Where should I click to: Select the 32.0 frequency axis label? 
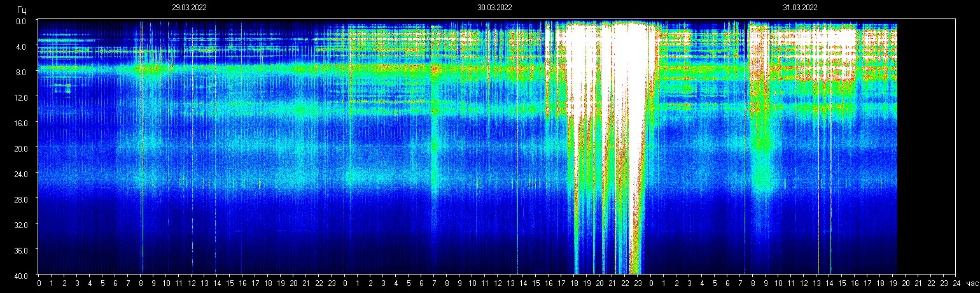point(22,224)
